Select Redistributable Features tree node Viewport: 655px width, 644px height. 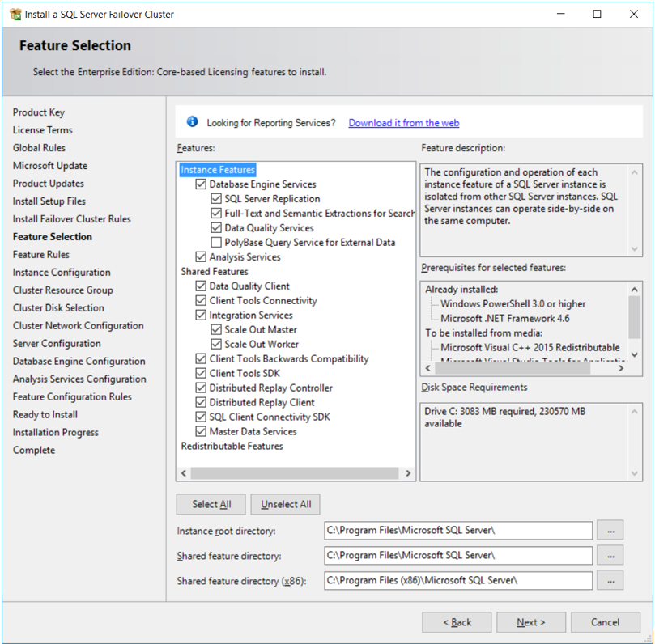[232, 446]
